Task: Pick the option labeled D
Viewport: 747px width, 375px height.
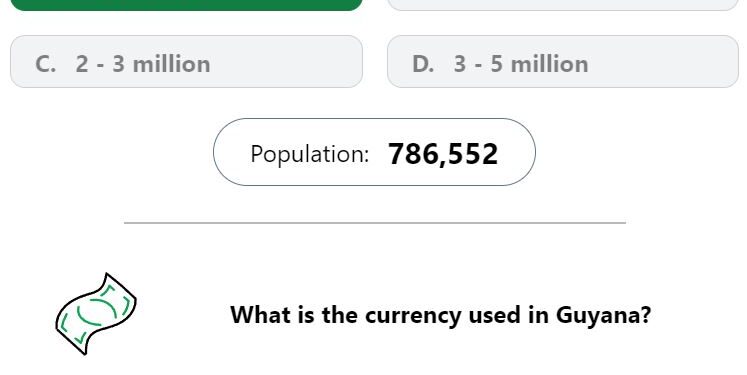Action: pos(563,61)
